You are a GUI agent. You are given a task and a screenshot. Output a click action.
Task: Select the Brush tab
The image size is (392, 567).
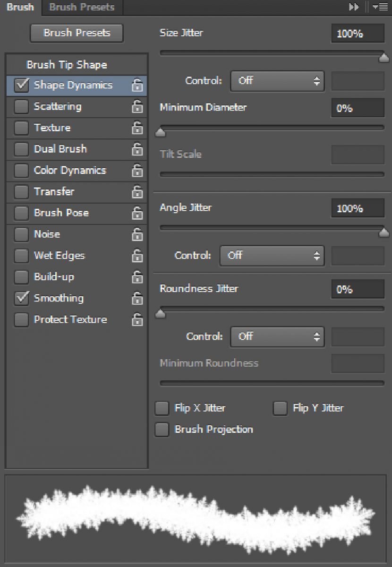(20, 7)
